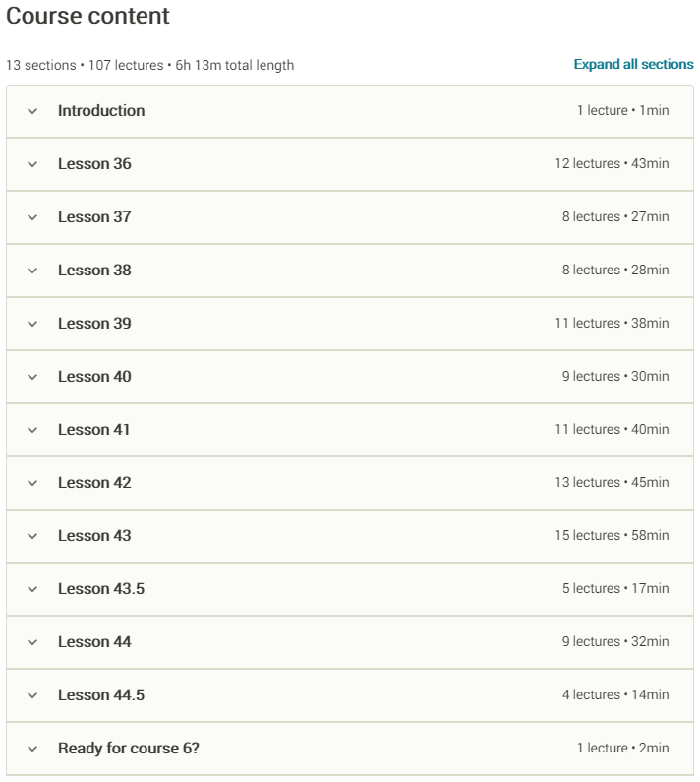This screenshot has height=782, width=700.
Task: Click the Lesson 41 chevron arrow
Action: pos(32,430)
